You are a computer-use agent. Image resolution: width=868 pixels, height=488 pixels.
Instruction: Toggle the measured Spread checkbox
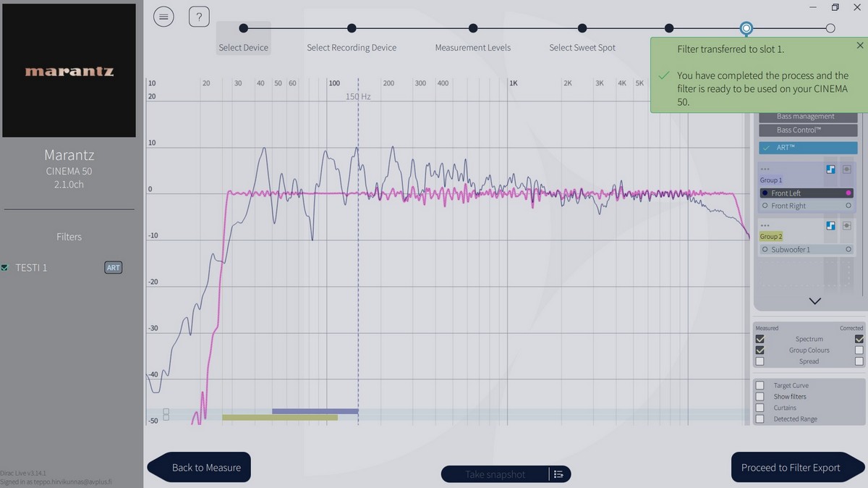click(759, 361)
